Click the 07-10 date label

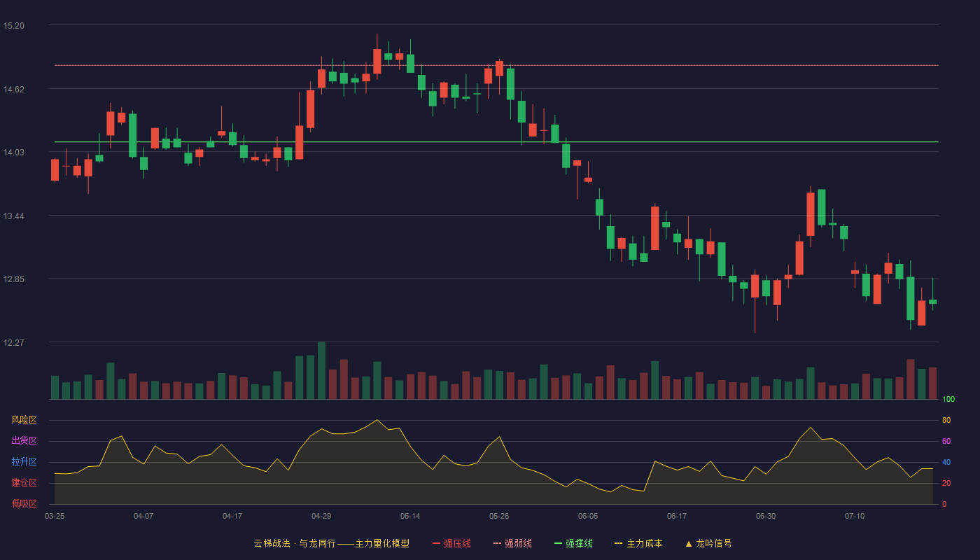(x=855, y=516)
